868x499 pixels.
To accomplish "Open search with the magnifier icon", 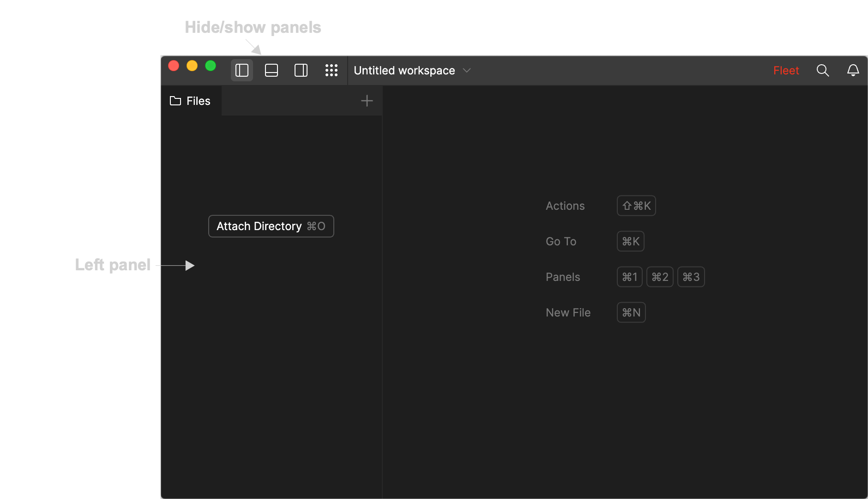I will [823, 70].
